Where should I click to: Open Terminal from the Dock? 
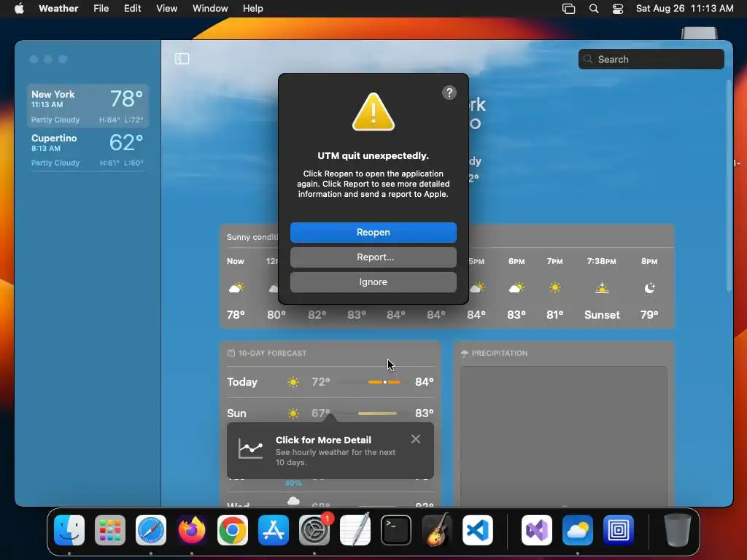(396, 530)
